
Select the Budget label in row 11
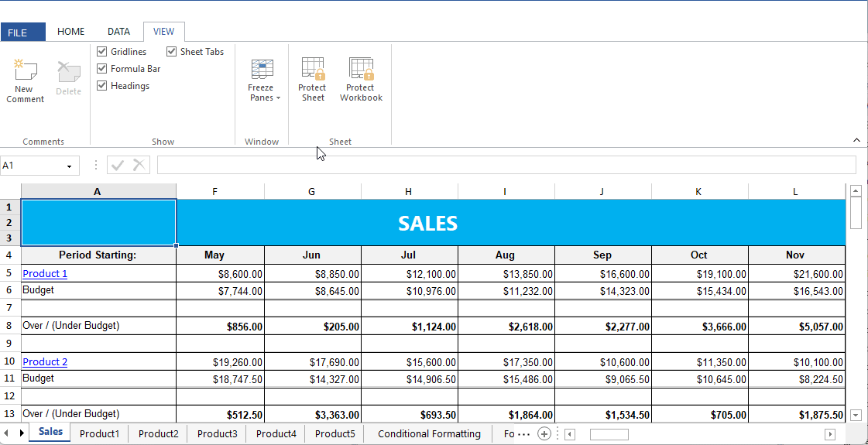tap(98, 380)
